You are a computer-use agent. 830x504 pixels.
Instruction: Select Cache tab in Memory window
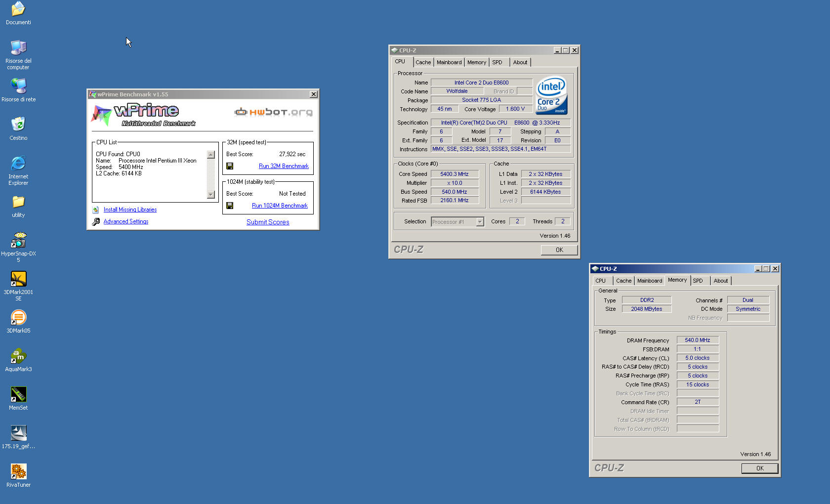pyautogui.click(x=623, y=281)
